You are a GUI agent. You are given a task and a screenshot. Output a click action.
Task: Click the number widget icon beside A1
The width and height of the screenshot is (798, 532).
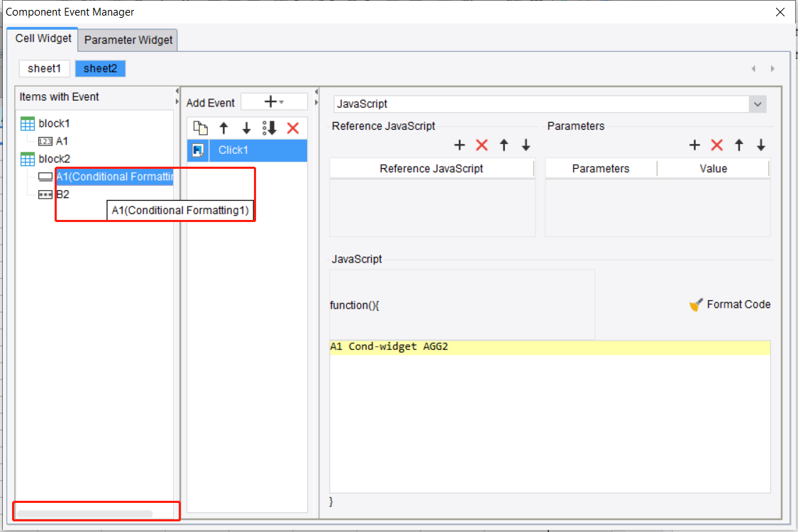click(45, 142)
